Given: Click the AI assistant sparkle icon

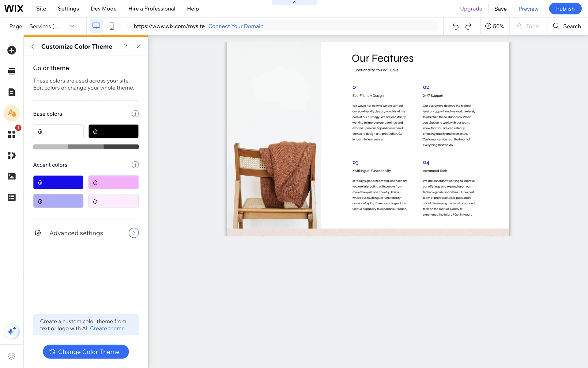Looking at the screenshot, I should (12, 331).
